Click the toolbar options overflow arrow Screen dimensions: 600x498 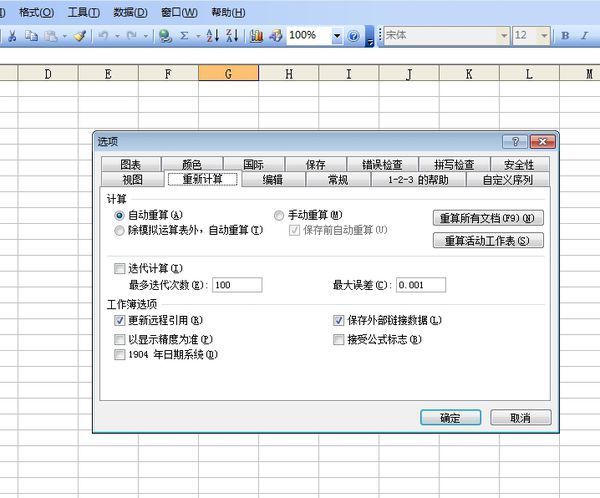[x=370, y=37]
